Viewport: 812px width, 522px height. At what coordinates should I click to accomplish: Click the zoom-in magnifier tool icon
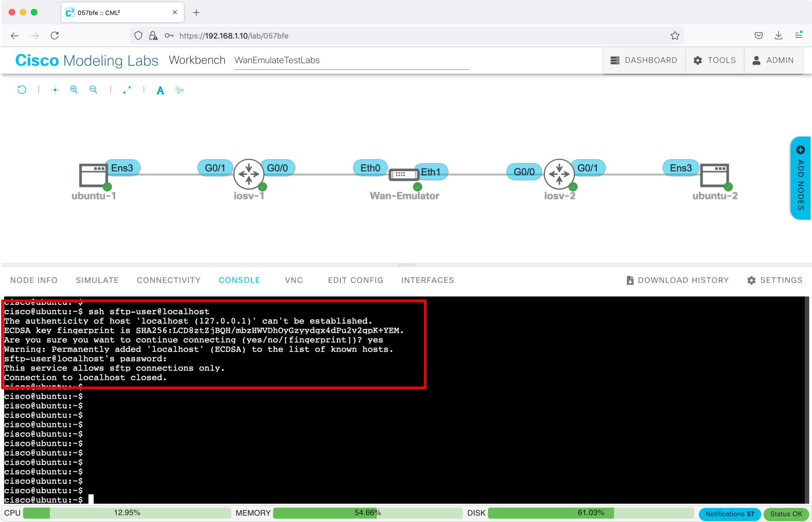click(73, 90)
